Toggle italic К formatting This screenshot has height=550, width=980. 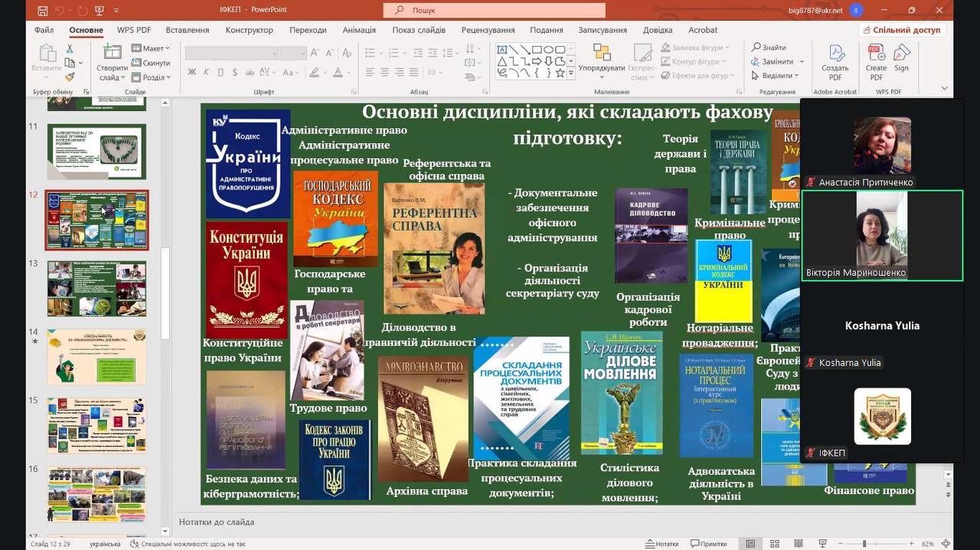pyautogui.click(x=206, y=72)
